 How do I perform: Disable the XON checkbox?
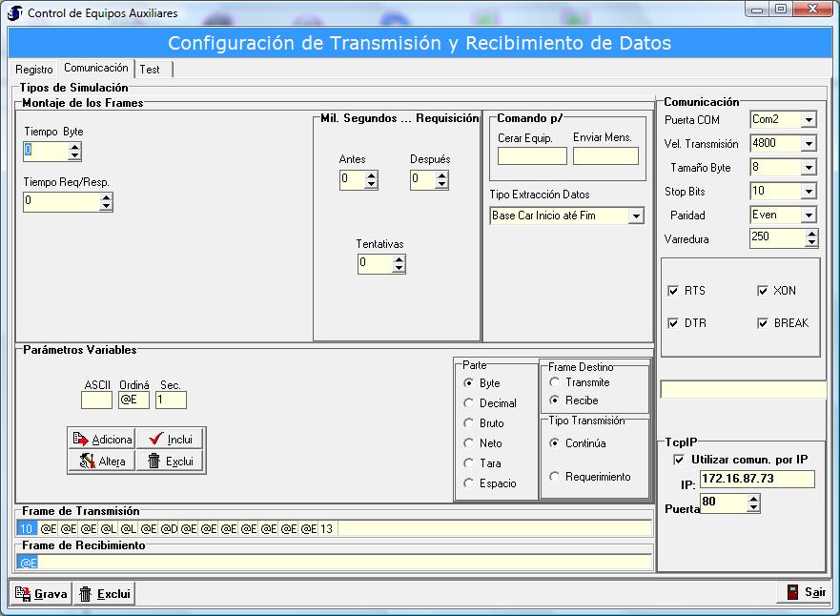[763, 291]
